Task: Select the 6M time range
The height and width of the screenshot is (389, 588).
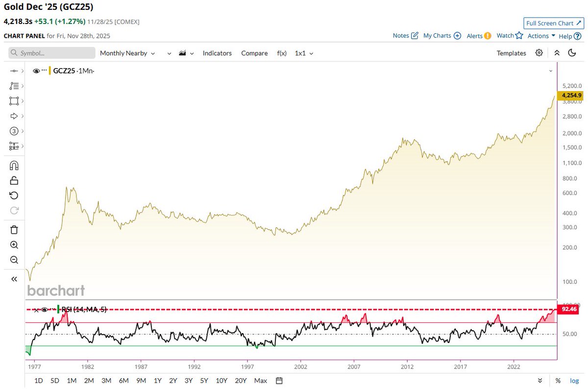Action: [x=123, y=381]
